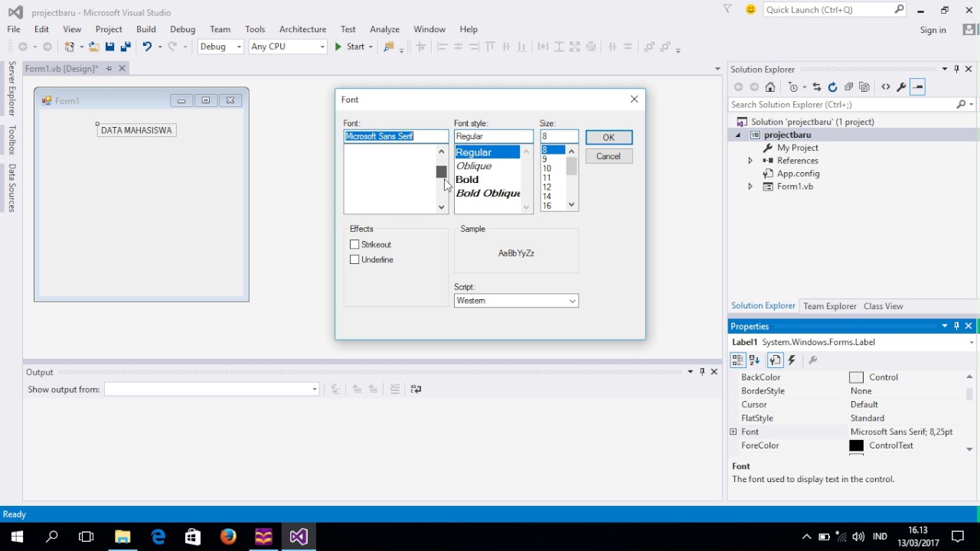Screen dimensions: 980x551
Task: Click the feedback smiley icon
Action: click(x=750, y=9)
